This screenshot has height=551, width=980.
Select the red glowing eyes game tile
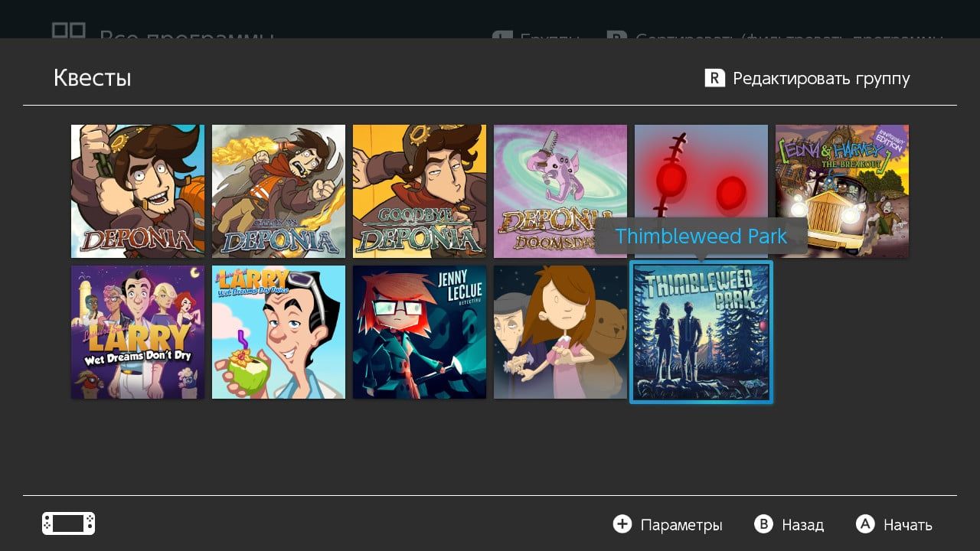[701, 191]
